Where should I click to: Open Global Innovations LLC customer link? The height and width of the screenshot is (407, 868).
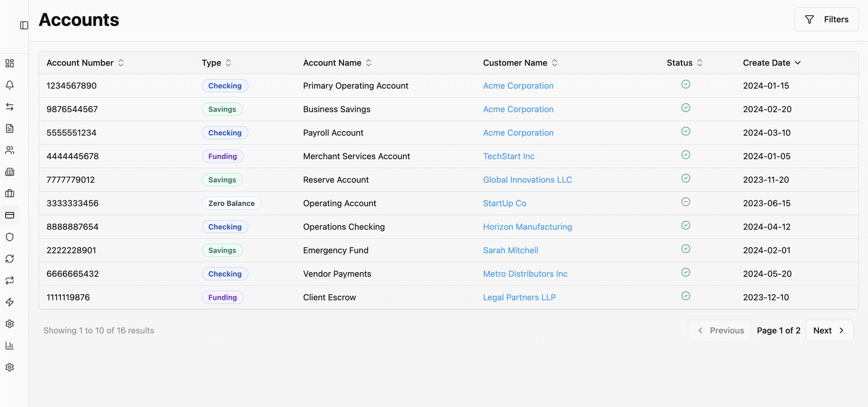(x=527, y=180)
